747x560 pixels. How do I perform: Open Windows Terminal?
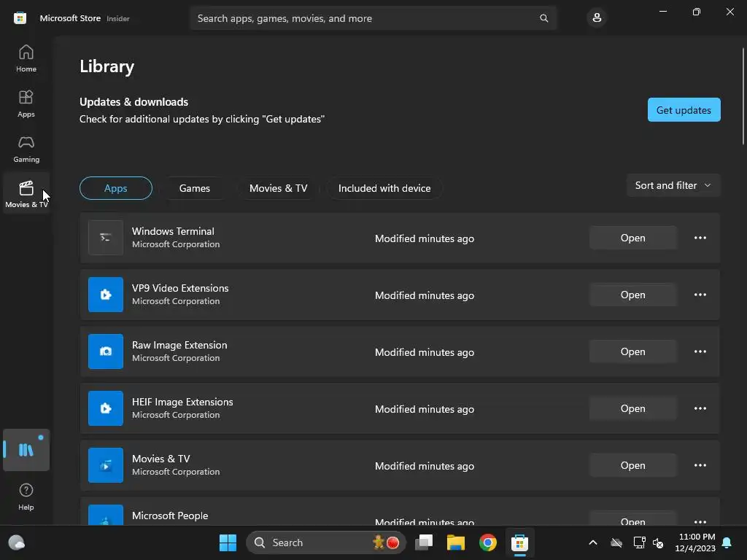click(632, 238)
